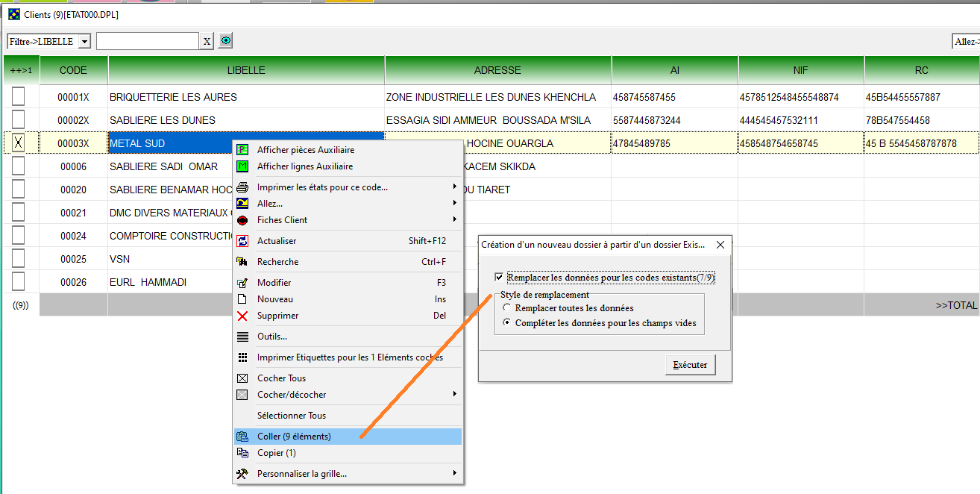This screenshot has width=980, height=494.
Task: Click the NIF column header
Action: point(801,71)
